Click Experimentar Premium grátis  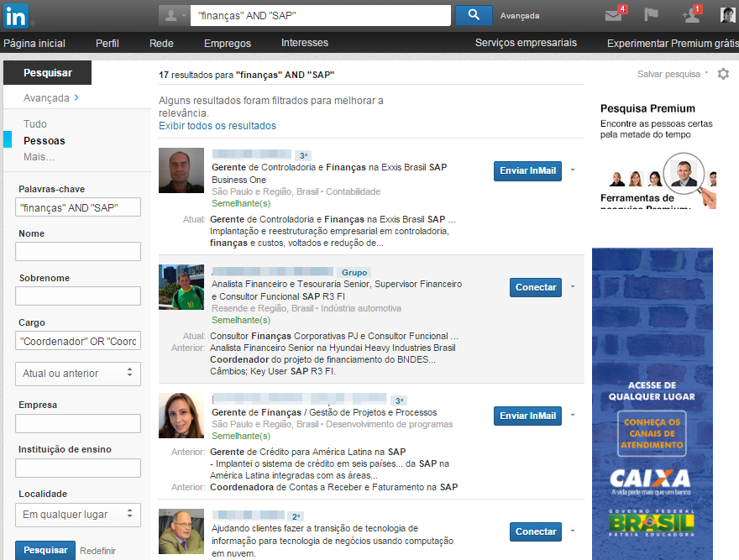coord(673,44)
